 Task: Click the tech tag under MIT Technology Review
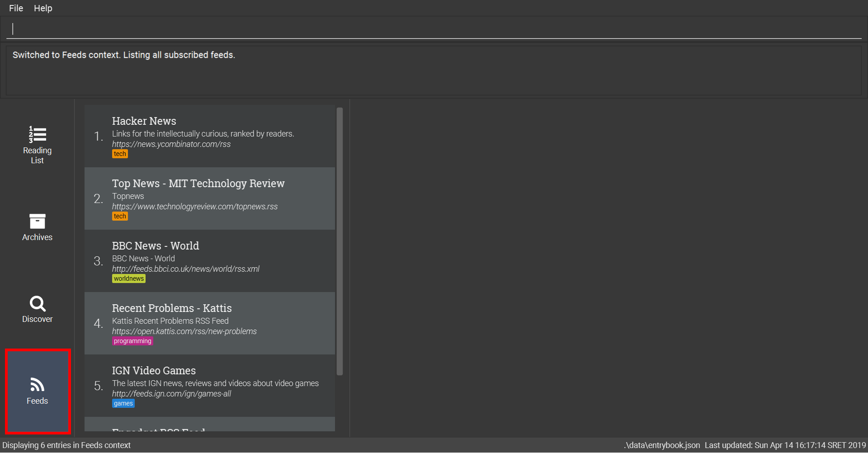point(120,216)
